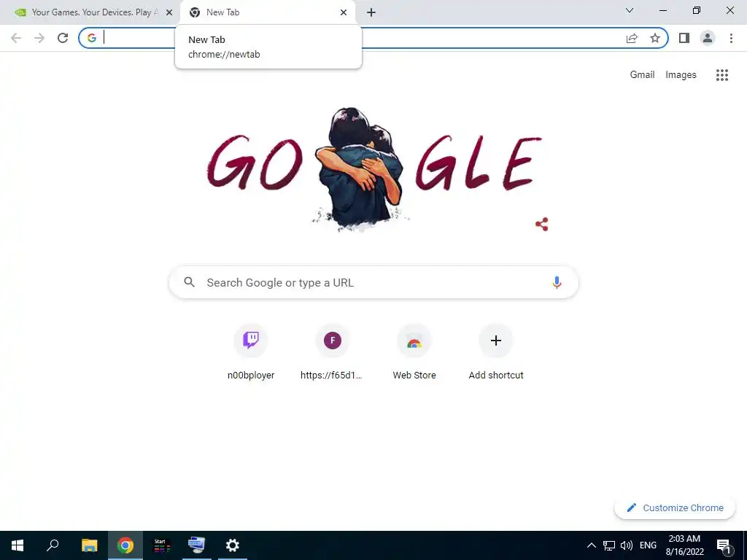Viewport: 747px width, 560px height.
Task: Switch the ENG input language
Action: (648, 545)
